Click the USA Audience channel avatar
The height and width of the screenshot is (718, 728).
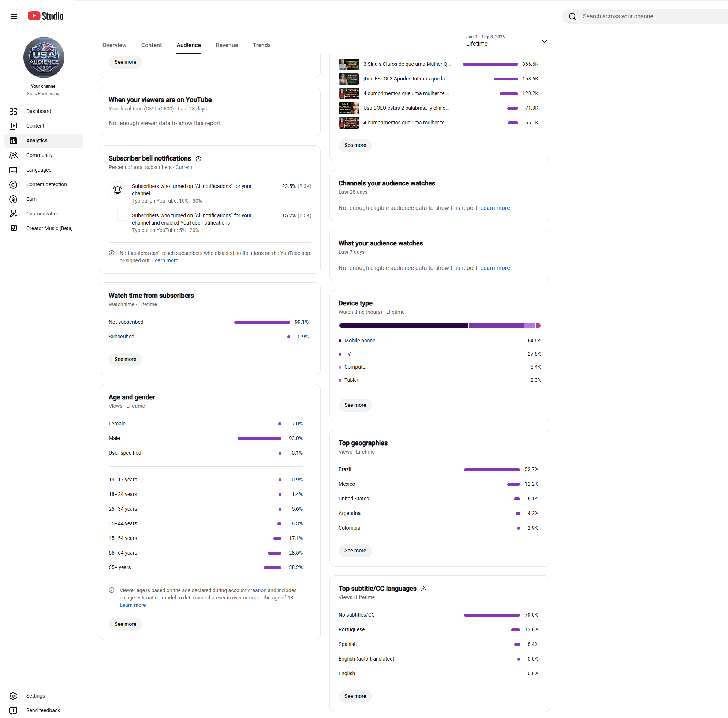[x=44, y=57]
